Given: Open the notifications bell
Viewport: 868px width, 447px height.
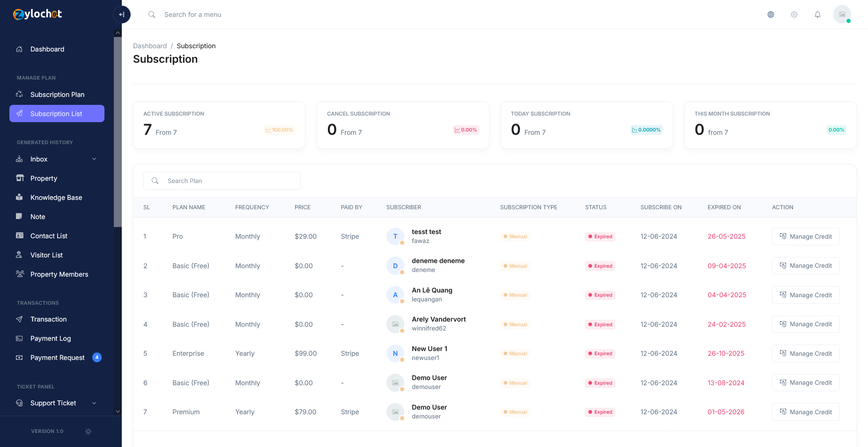Looking at the screenshot, I should tap(817, 15).
